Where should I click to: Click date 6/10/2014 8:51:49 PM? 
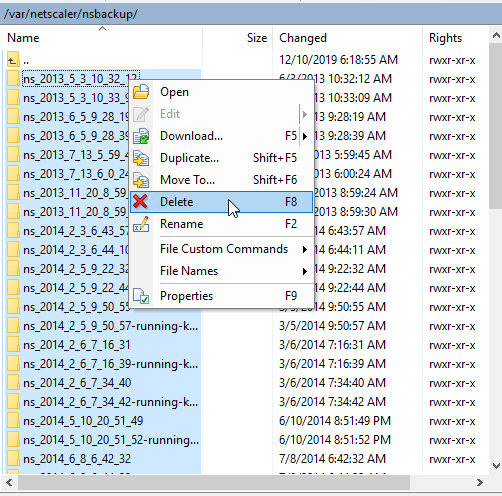[335, 421]
